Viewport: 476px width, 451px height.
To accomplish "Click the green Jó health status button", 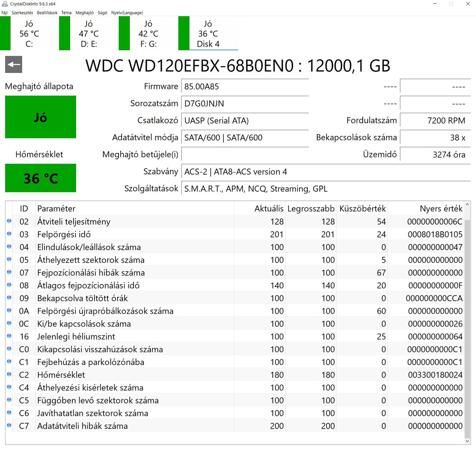I will click(41, 117).
